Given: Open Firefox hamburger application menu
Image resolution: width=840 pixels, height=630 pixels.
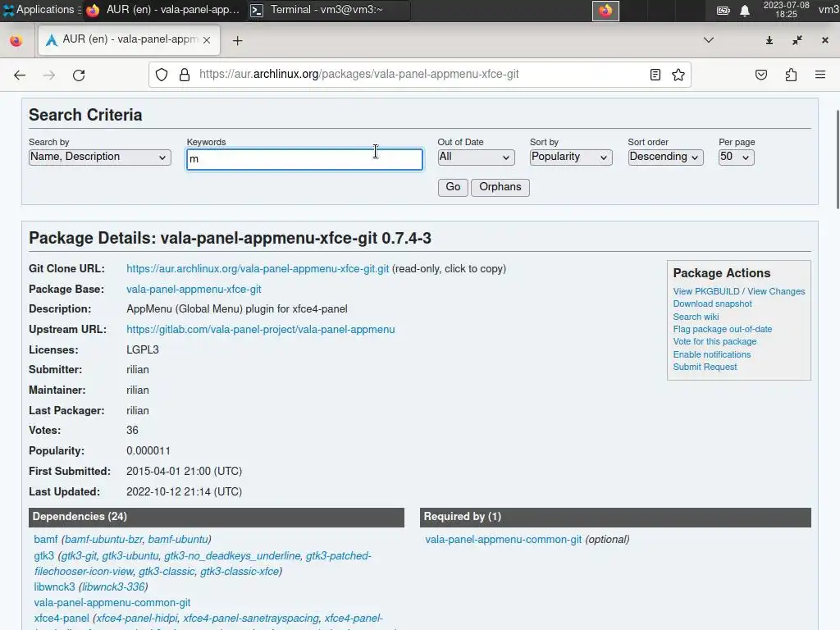Looking at the screenshot, I should [820, 75].
